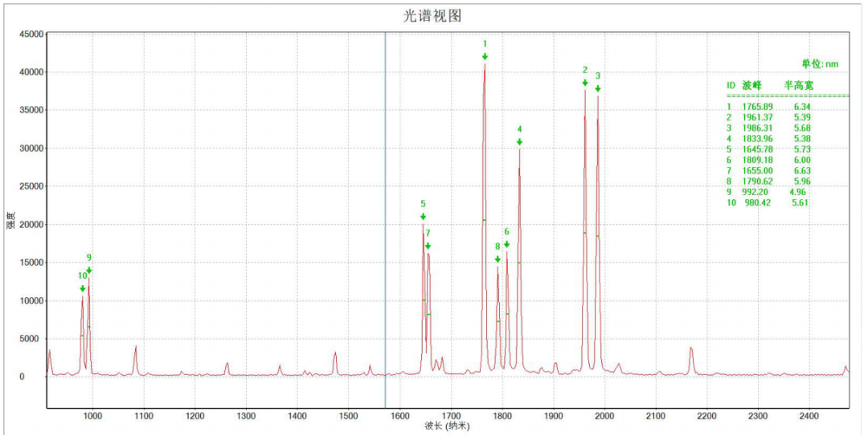This screenshot has height=440, width=868.
Task: Click half-width value 5.96
Action: click(803, 181)
